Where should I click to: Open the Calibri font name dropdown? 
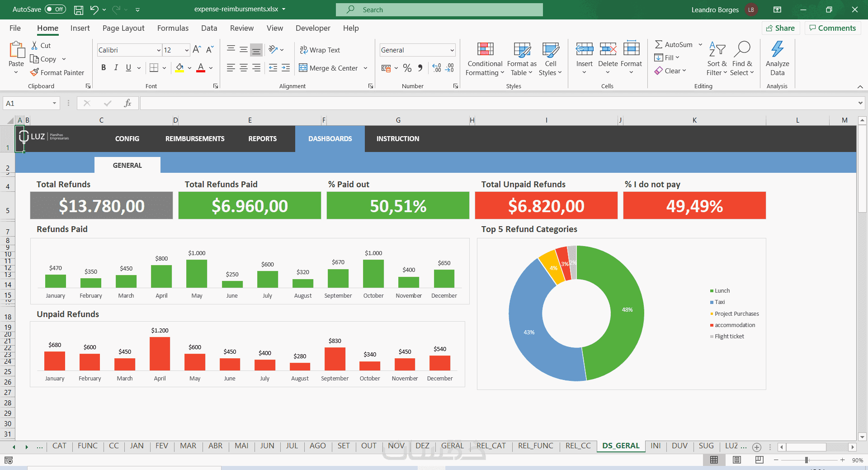(159, 50)
